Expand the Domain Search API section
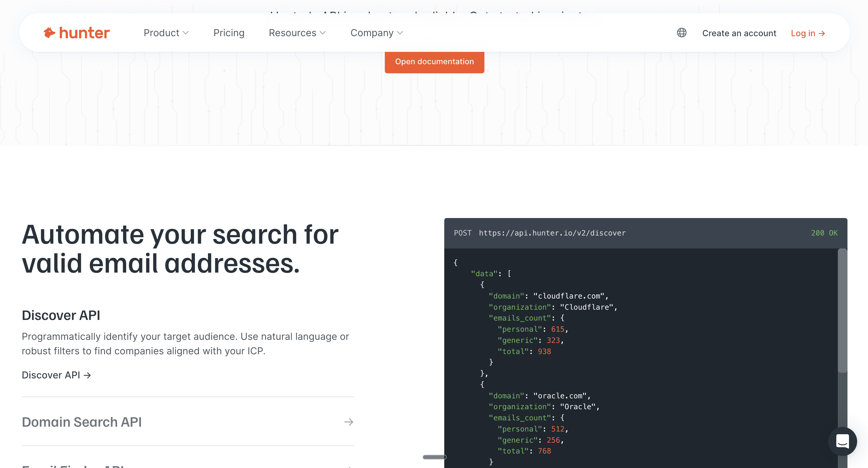868x468 pixels. tap(82, 422)
